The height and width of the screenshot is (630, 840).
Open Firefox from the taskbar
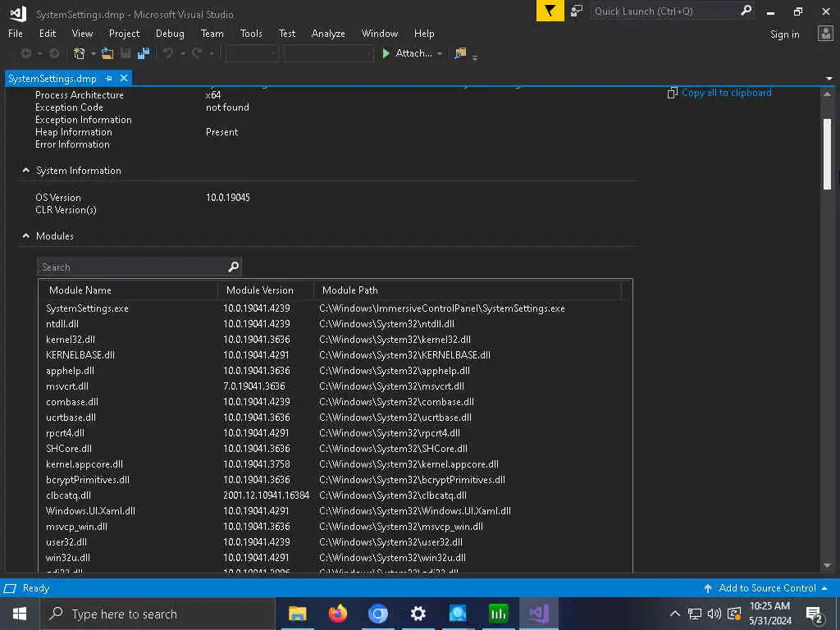tap(337, 614)
